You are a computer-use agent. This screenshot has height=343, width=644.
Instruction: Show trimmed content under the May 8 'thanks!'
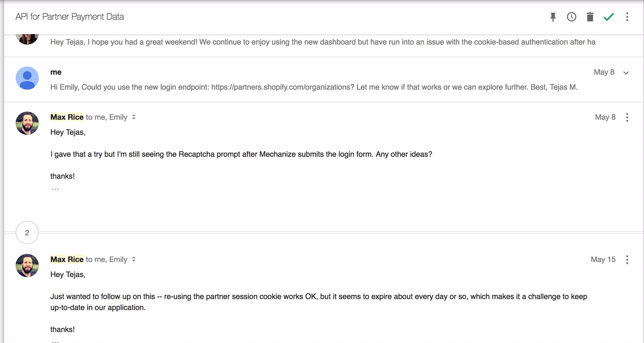(x=55, y=189)
